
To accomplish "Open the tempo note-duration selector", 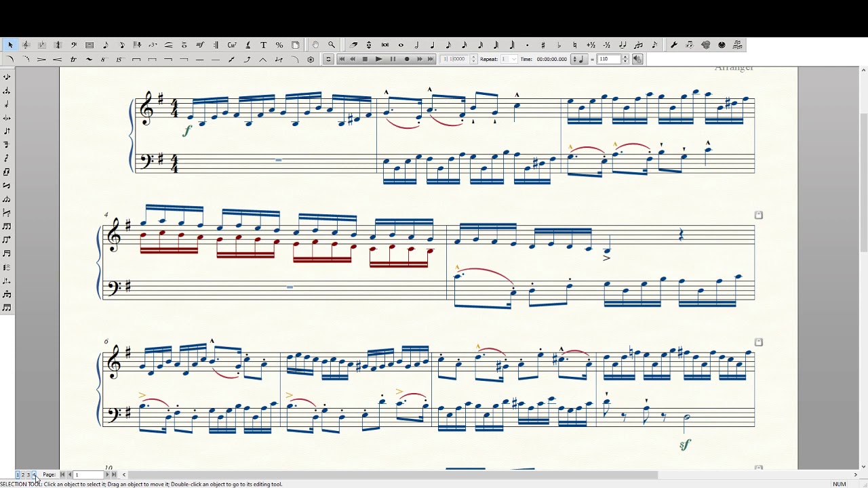I will coord(578,59).
